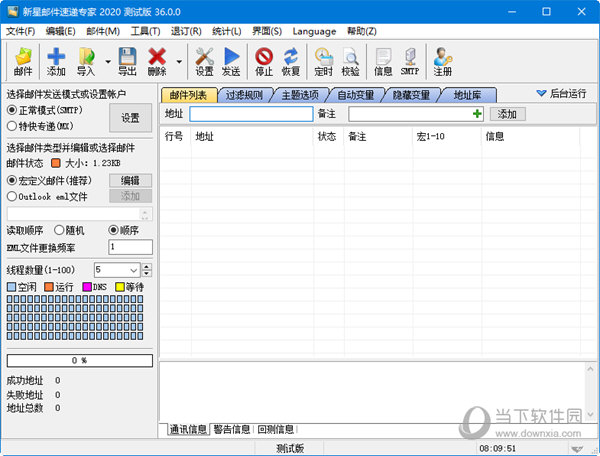This screenshot has width=600, height=456.
Task: Click the 停止 stop icon
Action: (x=264, y=61)
